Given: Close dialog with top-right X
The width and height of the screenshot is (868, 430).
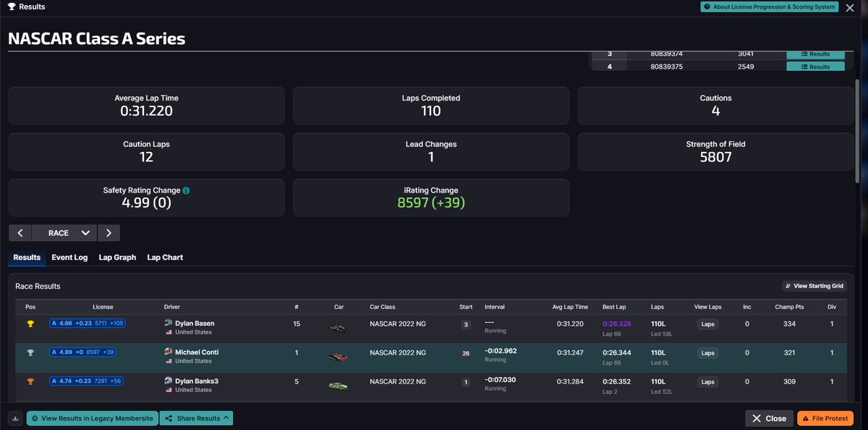Looking at the screenshot, I should (850, 7).
